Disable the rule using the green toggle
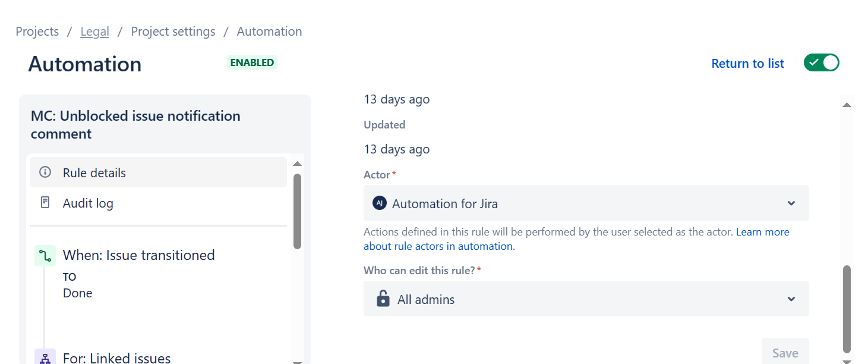 click(822, 62)
